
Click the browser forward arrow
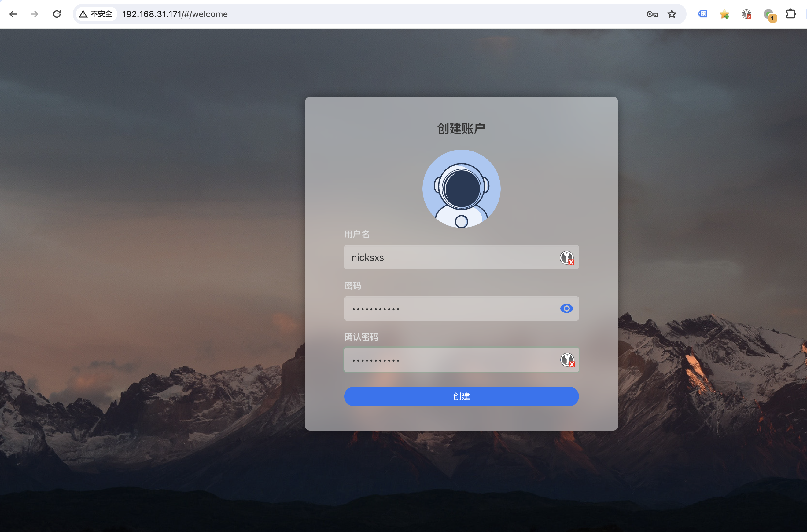click(x=35, y=14)
